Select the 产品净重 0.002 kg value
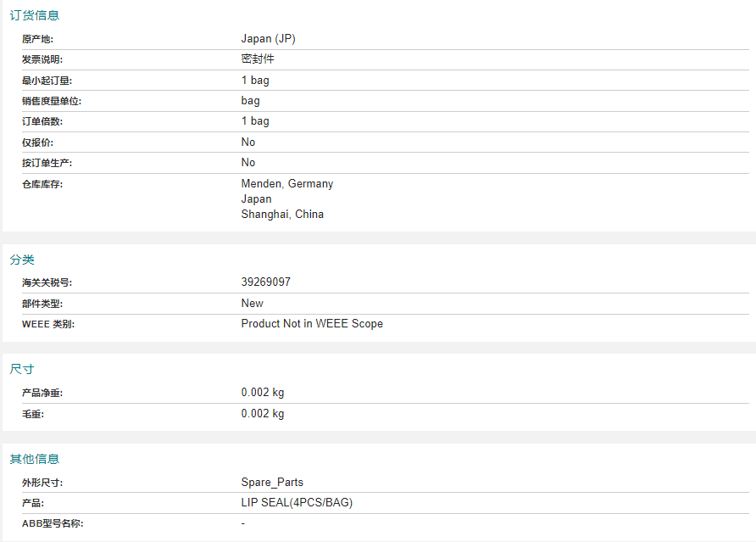756x542 pixels. 262,393
